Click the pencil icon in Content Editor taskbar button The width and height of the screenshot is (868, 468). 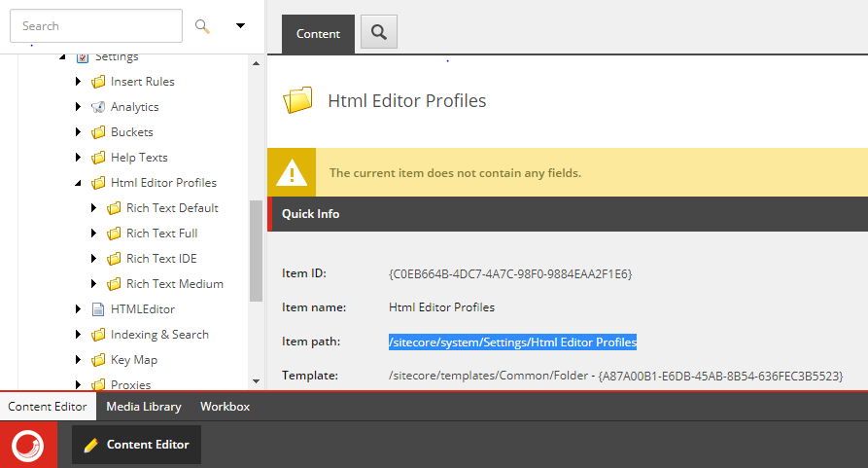(x=90, y=446)
